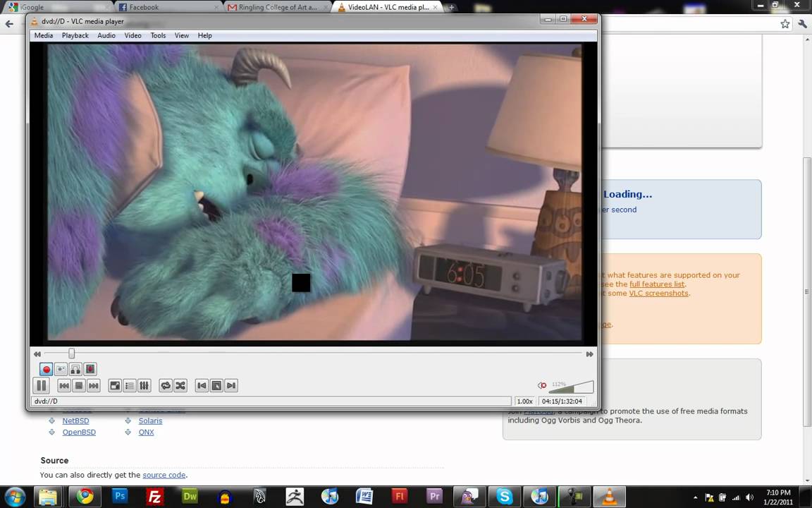Select the VideoLAN browser tab
The image size is (812, 508).
pyautogui.click(x=388, y=7)
